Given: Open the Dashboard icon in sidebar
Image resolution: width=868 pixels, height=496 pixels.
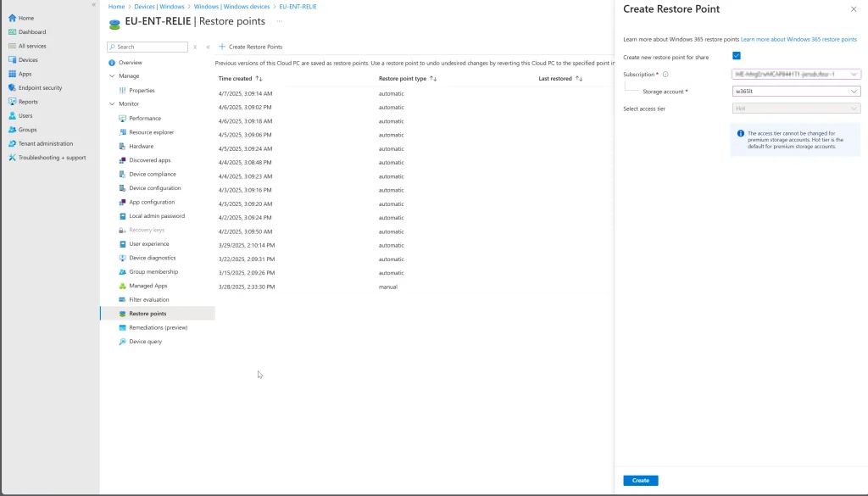Looking at the screenshot, I should tap(12, 32).
